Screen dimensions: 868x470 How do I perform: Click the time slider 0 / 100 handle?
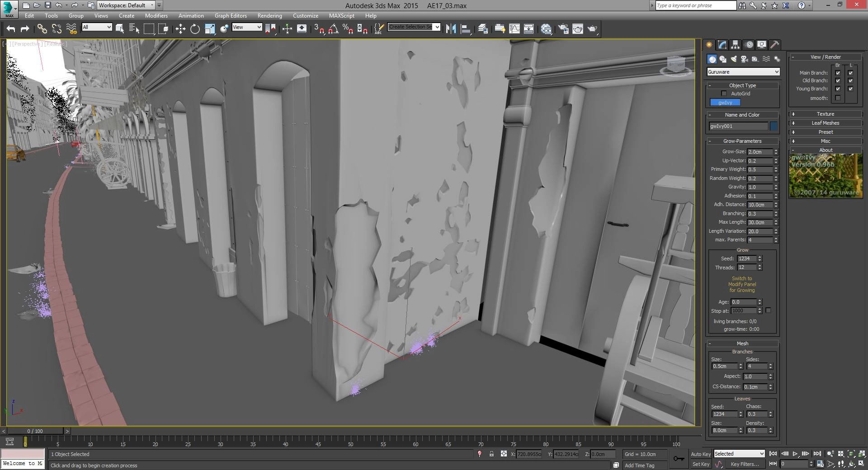pos(35,431)
